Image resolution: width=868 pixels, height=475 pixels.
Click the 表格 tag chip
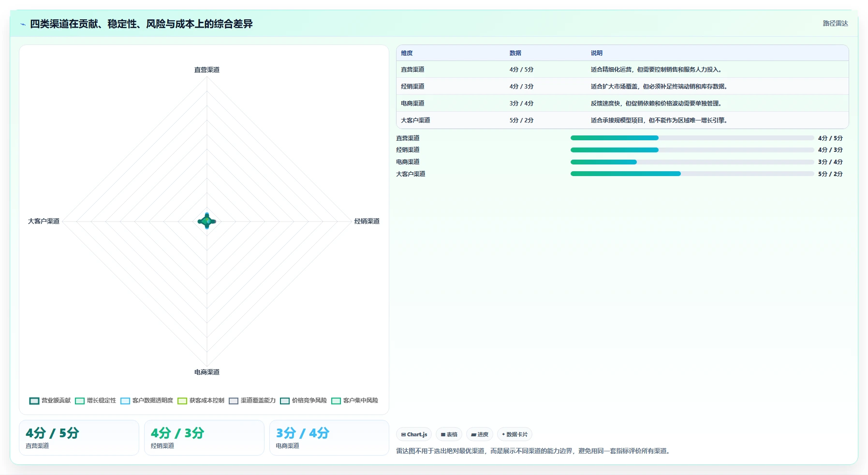pyautogui.click(x=449, y=434)
